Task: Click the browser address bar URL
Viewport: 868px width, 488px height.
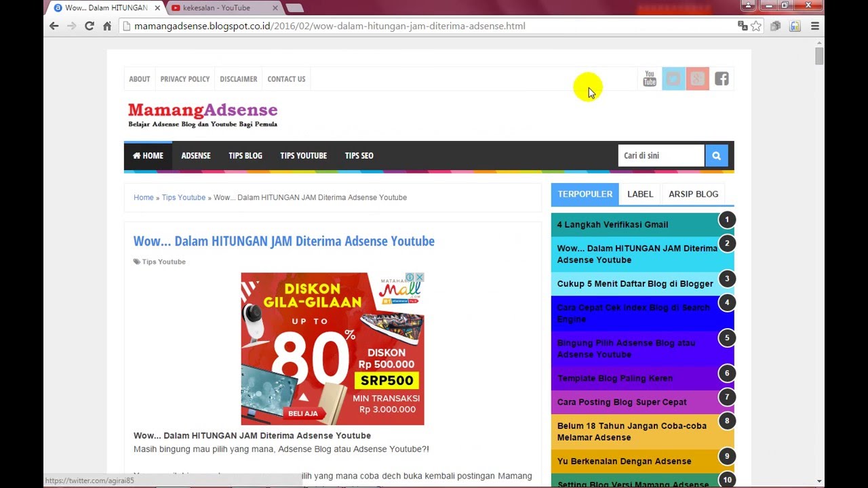Action: coord(330,26)
